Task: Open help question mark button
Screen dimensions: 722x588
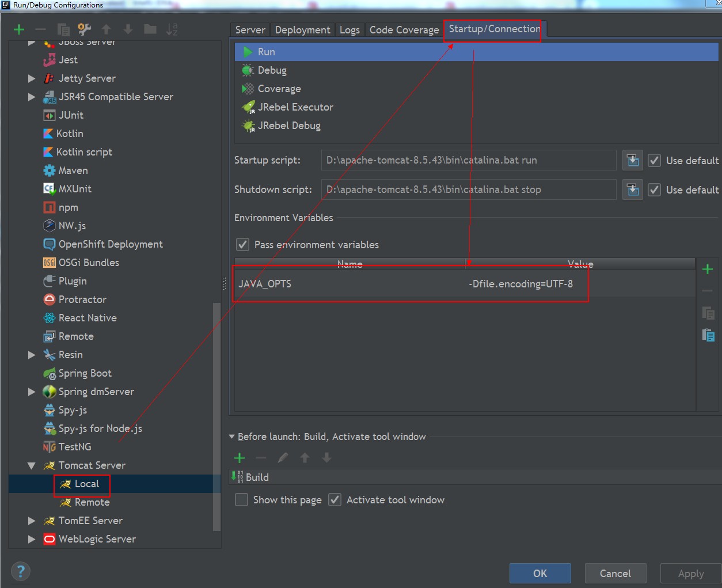Action: pos(21,571)
